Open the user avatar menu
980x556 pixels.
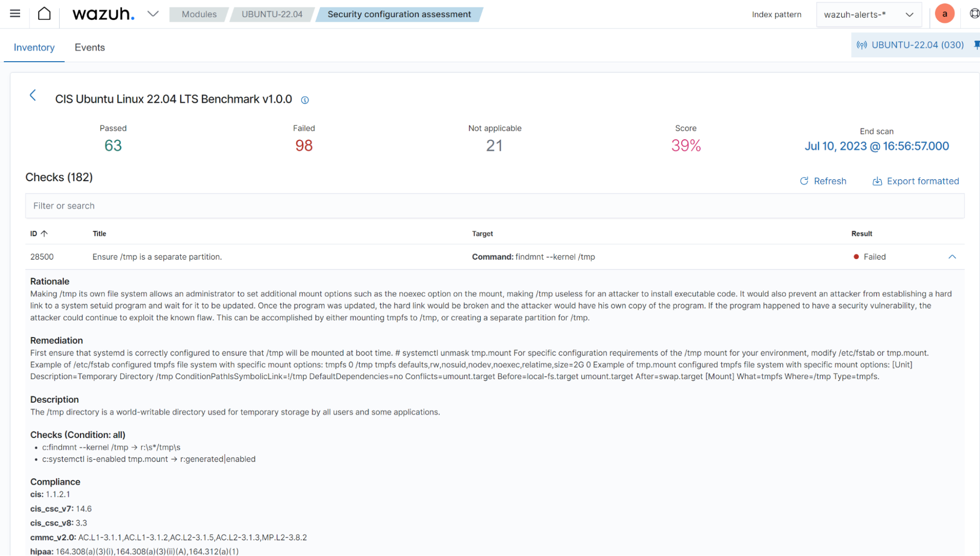[x=944, y=14]
